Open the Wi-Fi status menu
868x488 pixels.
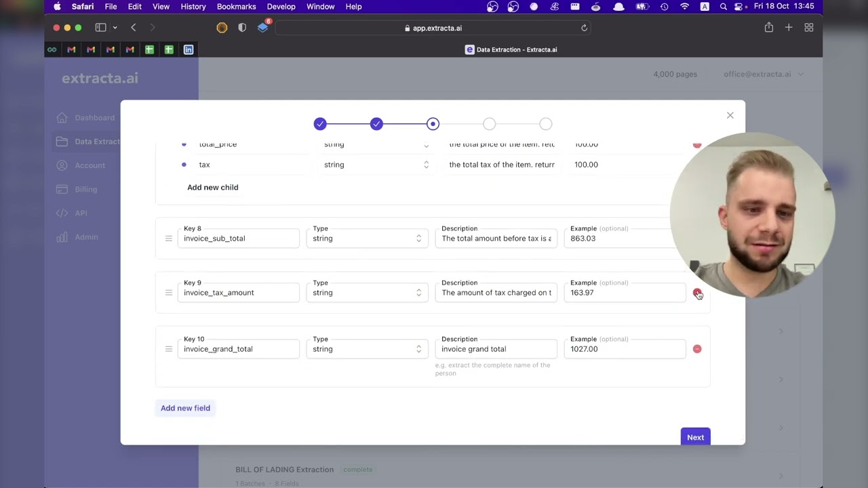[x=684, y=7]
